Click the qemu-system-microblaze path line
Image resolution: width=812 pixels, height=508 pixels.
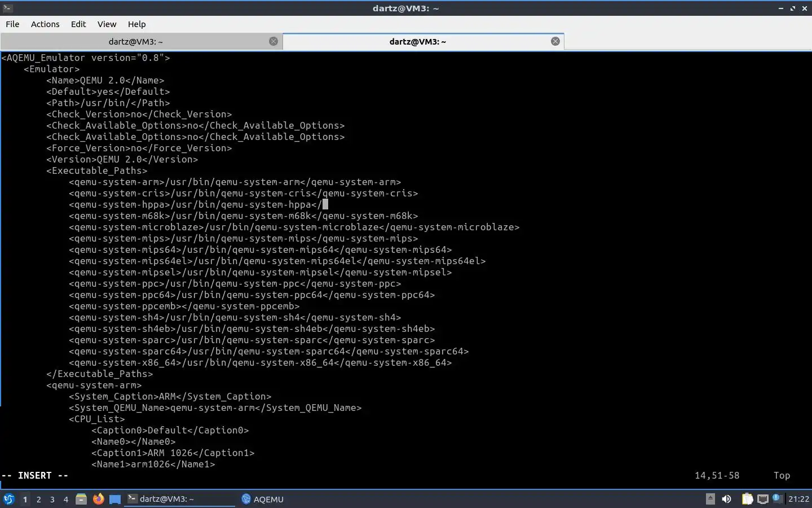[294, 227]
